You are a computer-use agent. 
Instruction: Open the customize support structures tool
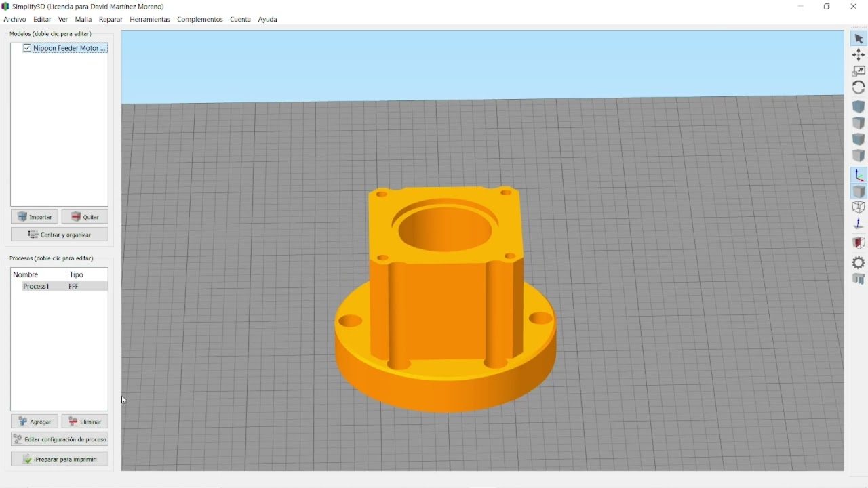pos(859,280)
